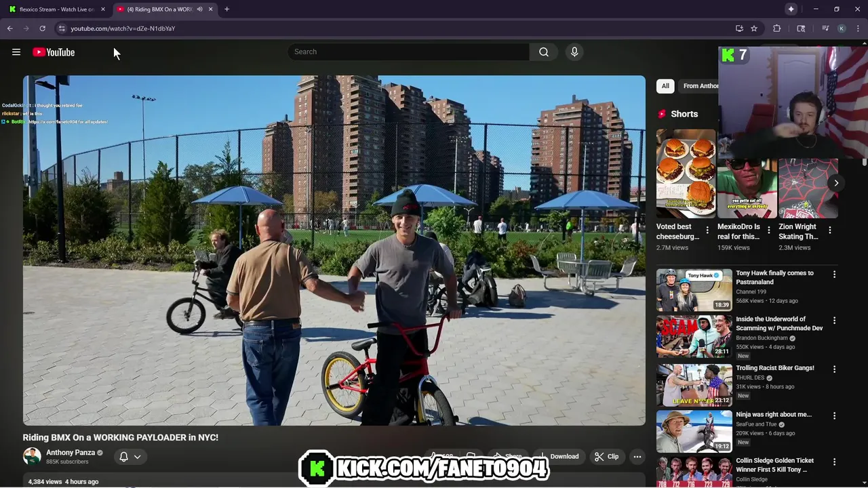Image resolution: width=868 pixels, height=488 pixels.
Task: Open Trolling Racist Biker Gangs video
Action: click(x=775, y=368)
